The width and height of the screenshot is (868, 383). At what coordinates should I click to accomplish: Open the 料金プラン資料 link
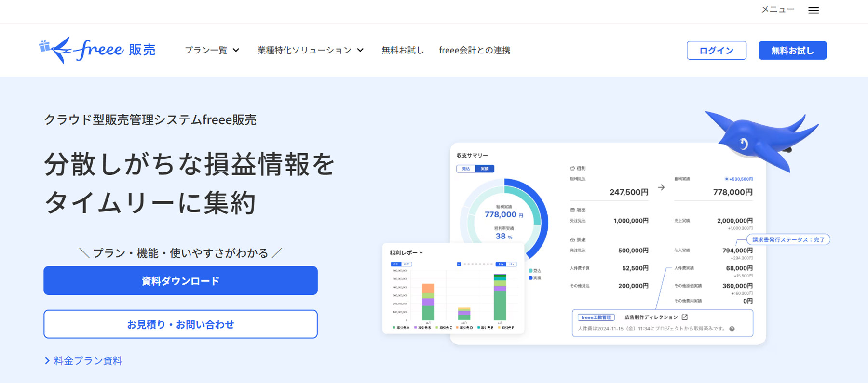88,361
